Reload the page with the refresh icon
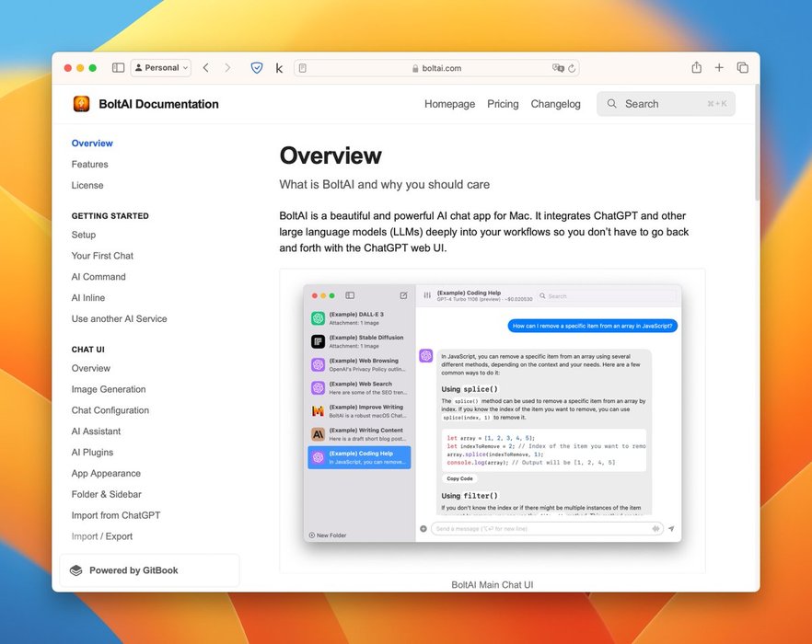The image size is (812, 644). point(572,68)
